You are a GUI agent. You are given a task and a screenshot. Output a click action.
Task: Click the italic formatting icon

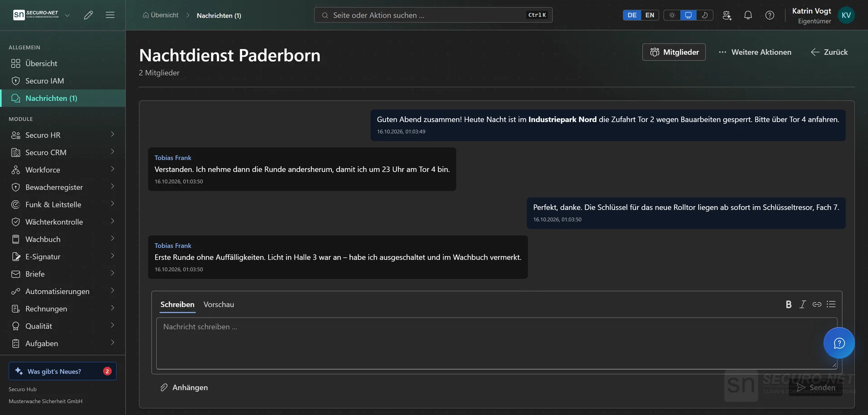[803, 305]
